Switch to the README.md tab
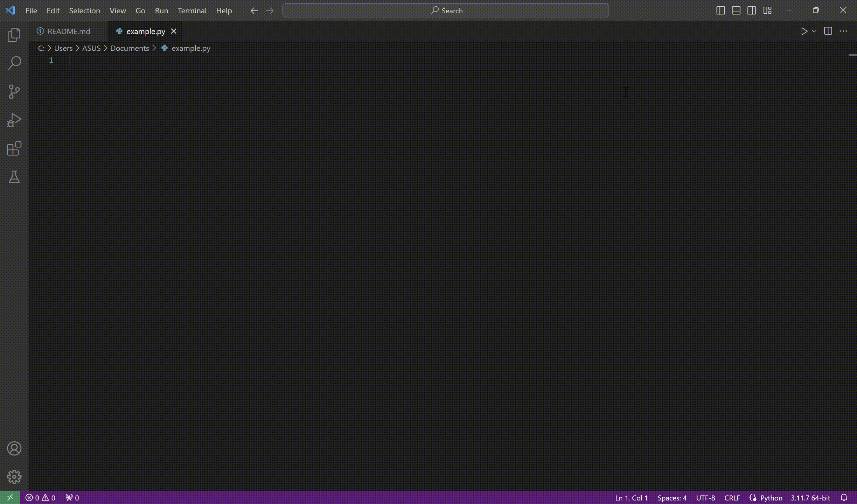This screenshot has width=857, height=504. coord(69,31)
